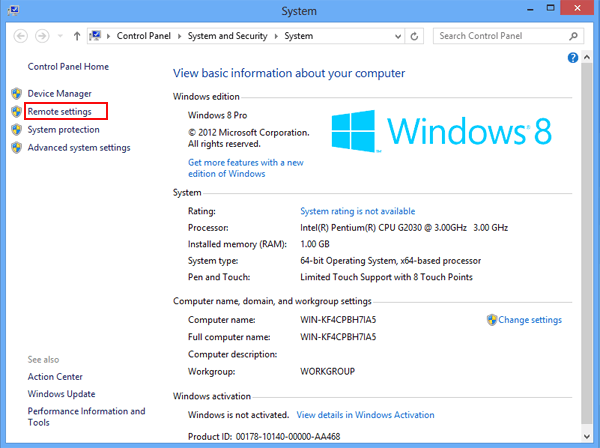This screenshot has width=600, height=448.
Task: Click shield icon beside Advanced system settings
Action: 16,147
